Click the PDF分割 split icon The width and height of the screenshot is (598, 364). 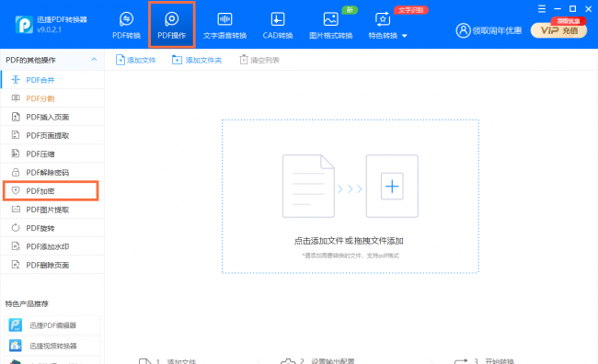(16, 98)
